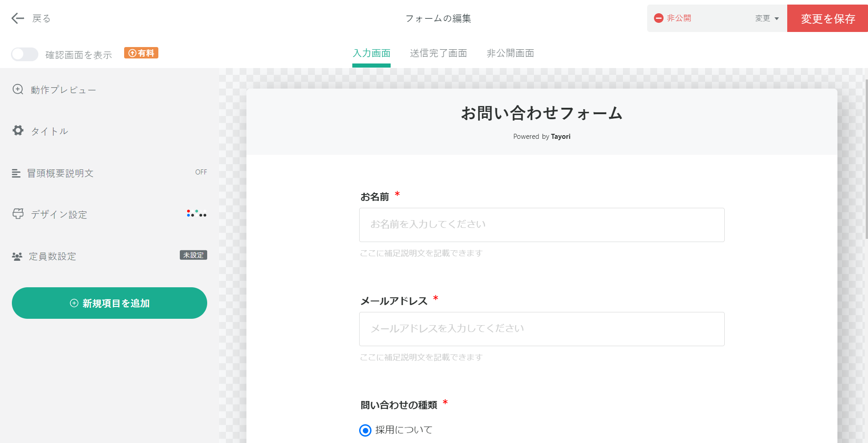Click the design color dots next to デザイン設定
This screenshot has width=868, height=443.
pyautogui.click(x=196, y=214)
